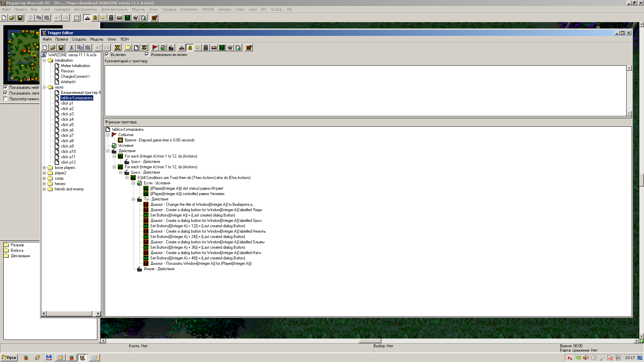644x362 pixels.
Task: Open the TESH menu
Action: tap(124, 39)
